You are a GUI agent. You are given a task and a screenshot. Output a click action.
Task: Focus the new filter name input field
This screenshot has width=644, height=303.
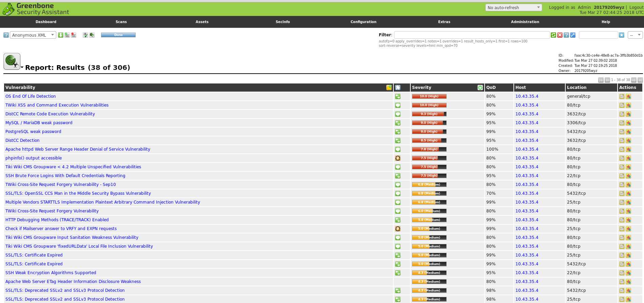click(598, 35)
